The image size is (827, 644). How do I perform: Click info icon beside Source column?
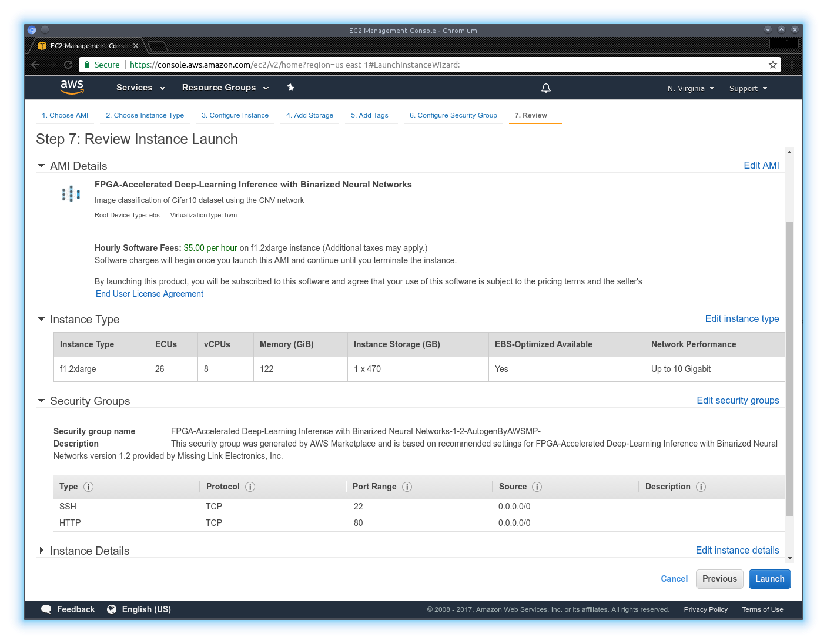[x=537, y=487]
